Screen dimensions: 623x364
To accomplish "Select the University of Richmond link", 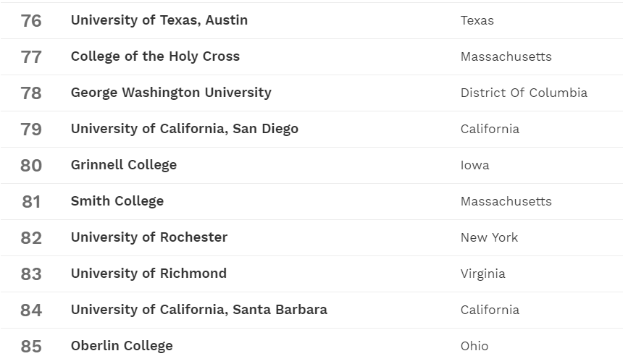I will (149, 274).
